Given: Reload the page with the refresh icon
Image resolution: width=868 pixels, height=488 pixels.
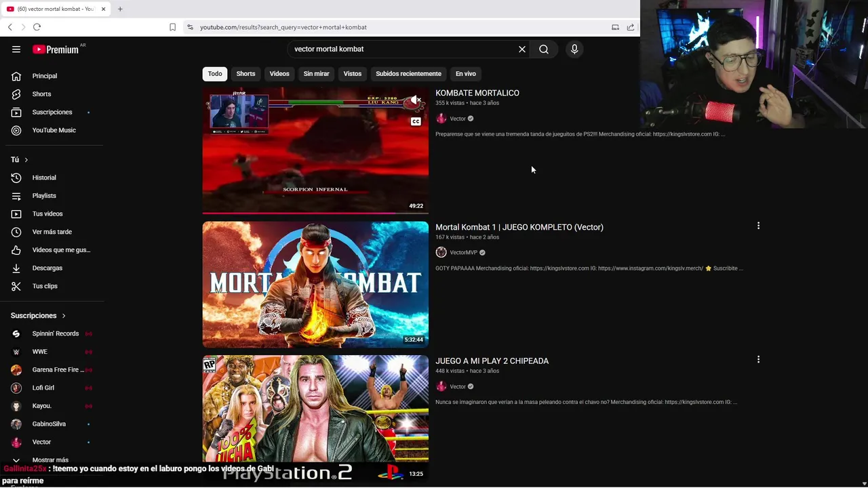Looking at the screenshot, I should pyautogui.click(x=37, y=27).
